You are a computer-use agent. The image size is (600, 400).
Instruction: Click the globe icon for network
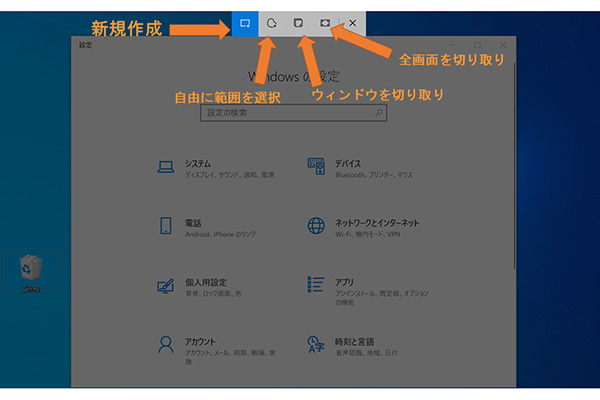[316, 225]
